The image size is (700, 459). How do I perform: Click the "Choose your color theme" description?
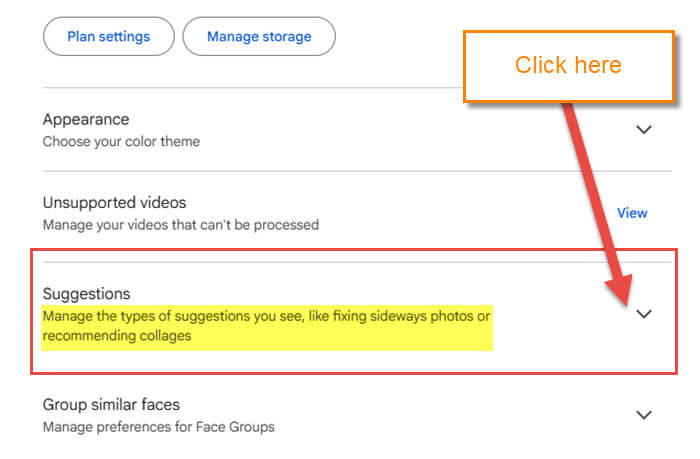click(121, 142)
